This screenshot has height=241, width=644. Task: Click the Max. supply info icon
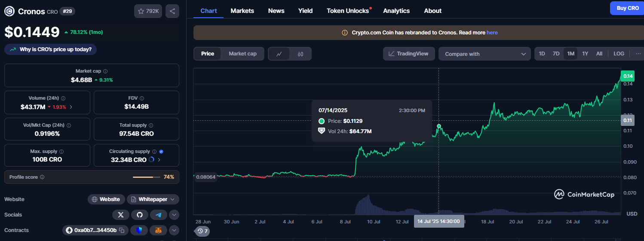[61, 152]
